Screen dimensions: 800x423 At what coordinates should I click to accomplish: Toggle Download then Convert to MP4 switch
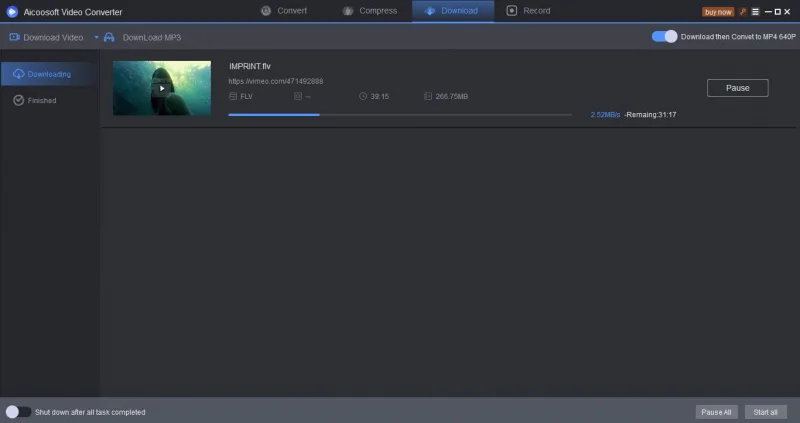pyautogui.click(x=664, y=36)
